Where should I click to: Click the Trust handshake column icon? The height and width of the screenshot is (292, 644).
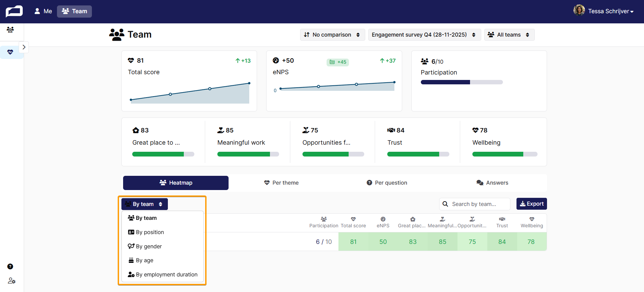(502, 219)
